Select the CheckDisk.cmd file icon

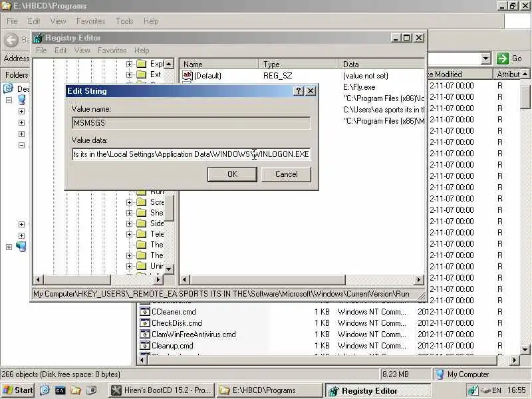pos(145,323)
